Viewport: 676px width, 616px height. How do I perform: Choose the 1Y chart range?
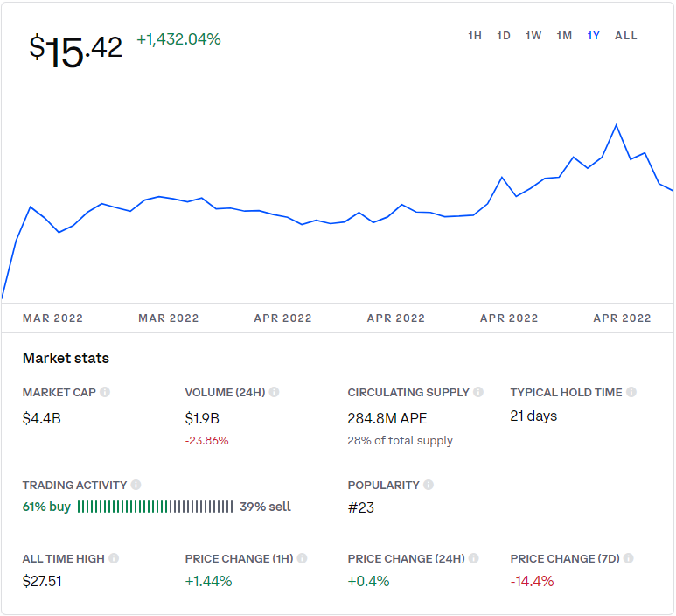click(x=593, y=36)
